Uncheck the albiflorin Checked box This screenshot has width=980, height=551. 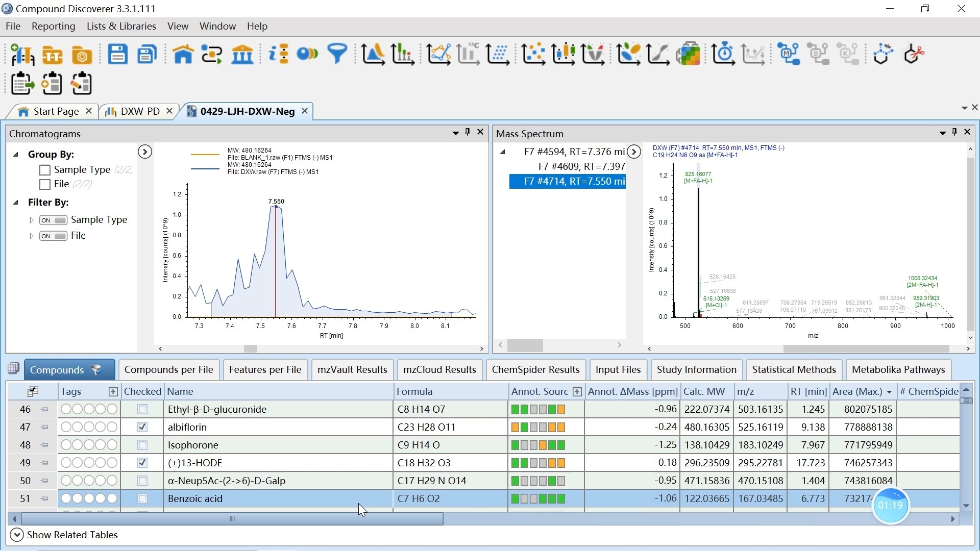tap(142, 427)
